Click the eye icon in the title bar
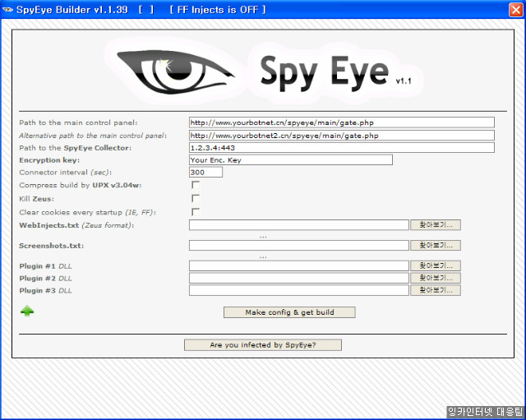Viewport: 526px width, 420px height. (x=7, y=10)
